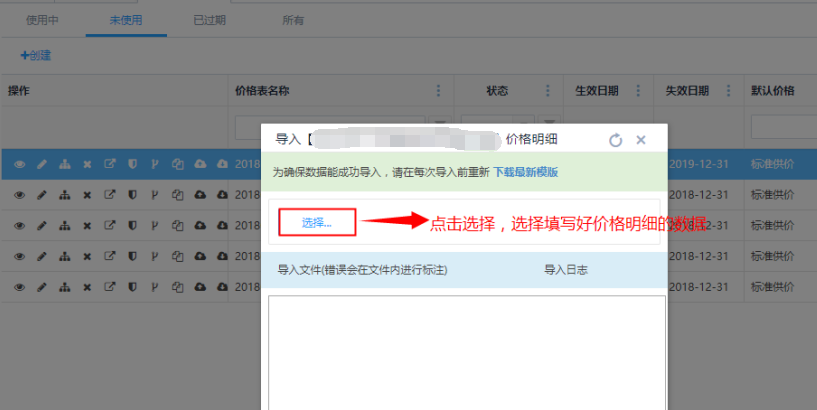Click the 默认价格 column filter input

tap(783, 127)
